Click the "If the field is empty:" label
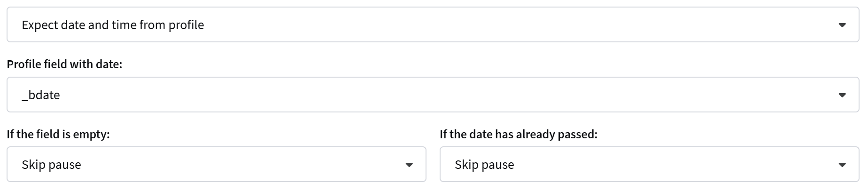The image size is (868, 191). tap(58, 135)
